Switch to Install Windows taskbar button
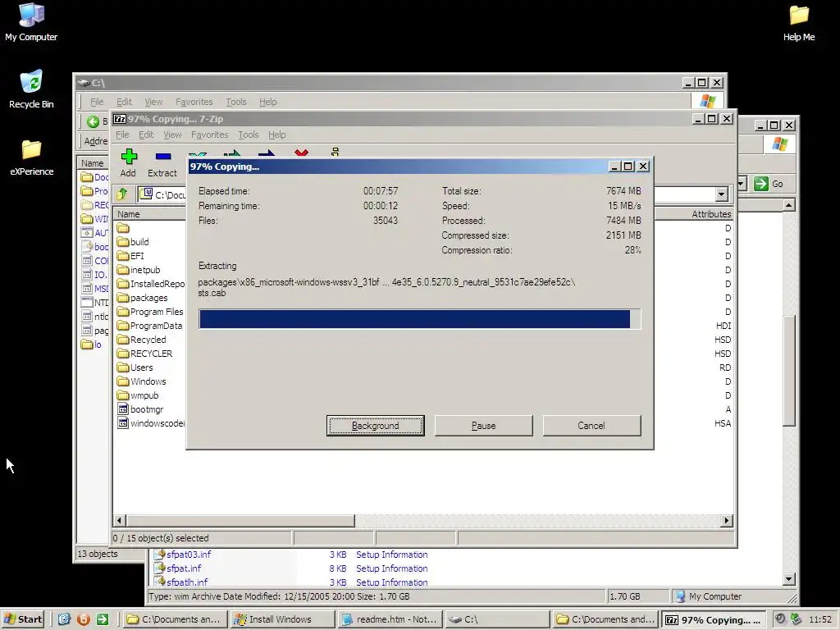This screenshot has width=840, height=630. 283,619
